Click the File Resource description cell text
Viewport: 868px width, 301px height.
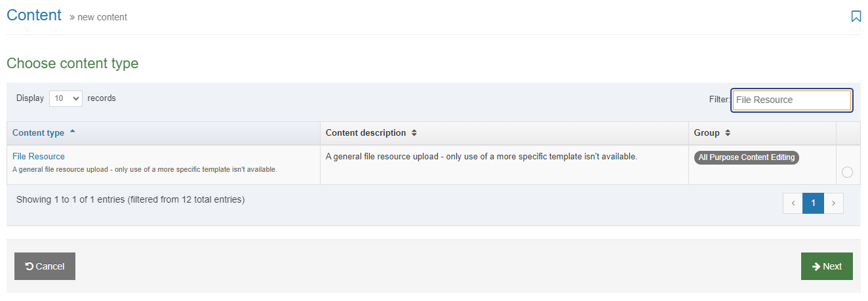click(x=481, y=157)
